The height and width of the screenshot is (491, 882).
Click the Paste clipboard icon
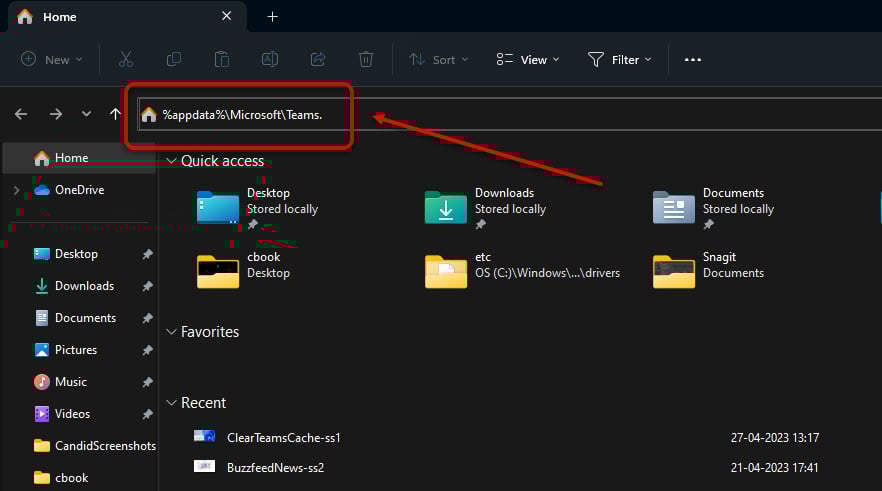[x=222, y=59]
